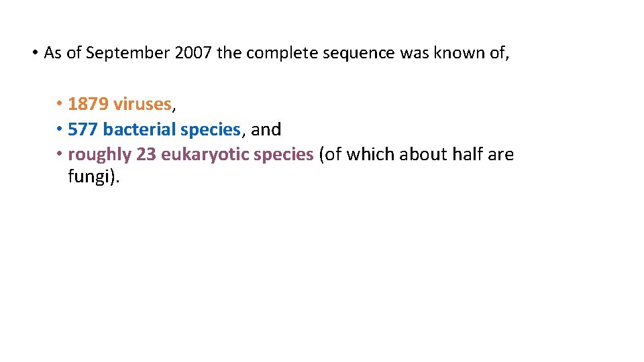The height and width of the screenshot is (362, 644).
Task: Click the number '23' in purple
Action: pyautogui.click(x=146, y=155)
